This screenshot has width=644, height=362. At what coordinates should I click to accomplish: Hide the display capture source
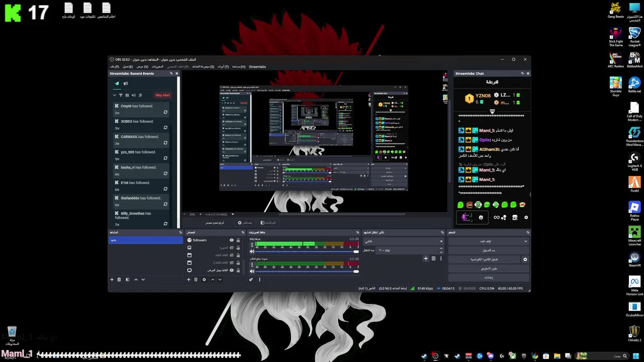pyautogui.click(x=231, y=270)
